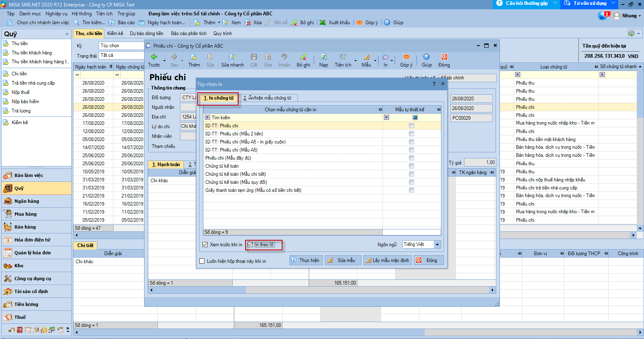The width and height of the screenshot is (644, 339).
Task: Check the Chứng từ kế toán checkbox
Action: pyautogui.click(x=411, y=166)
